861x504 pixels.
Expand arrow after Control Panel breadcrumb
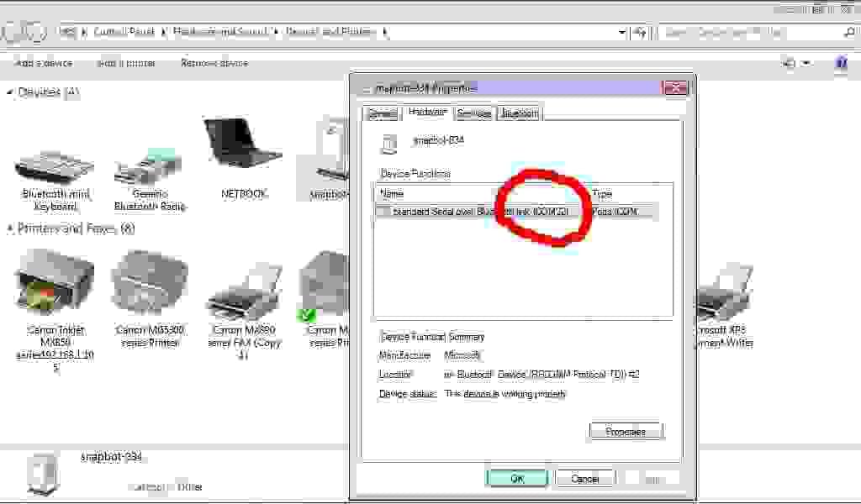164,31
